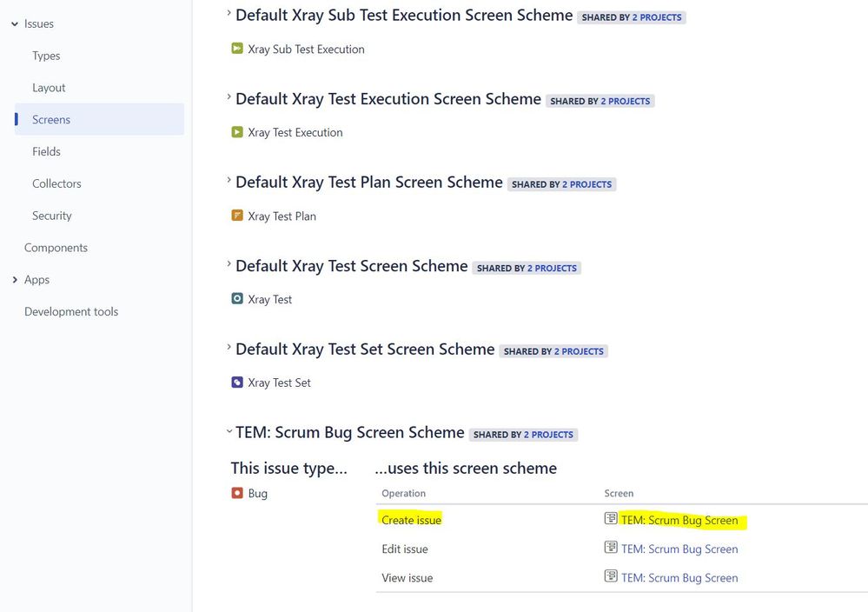
Task: Click the screen icon in Create issue row
Action: point(611,519)
